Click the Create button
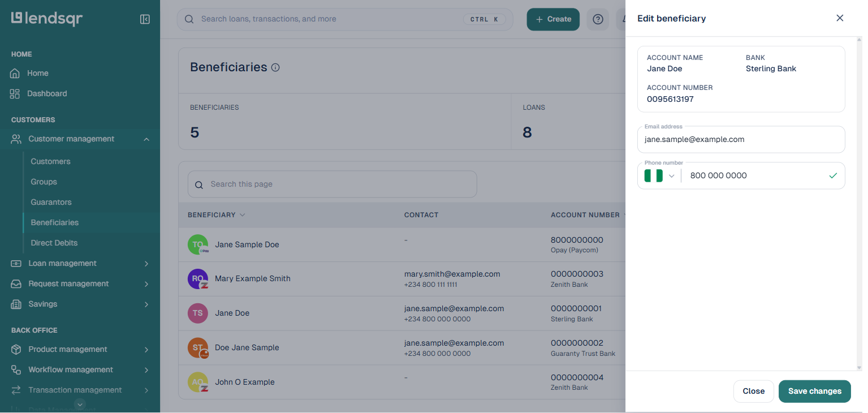 point(553,19)
